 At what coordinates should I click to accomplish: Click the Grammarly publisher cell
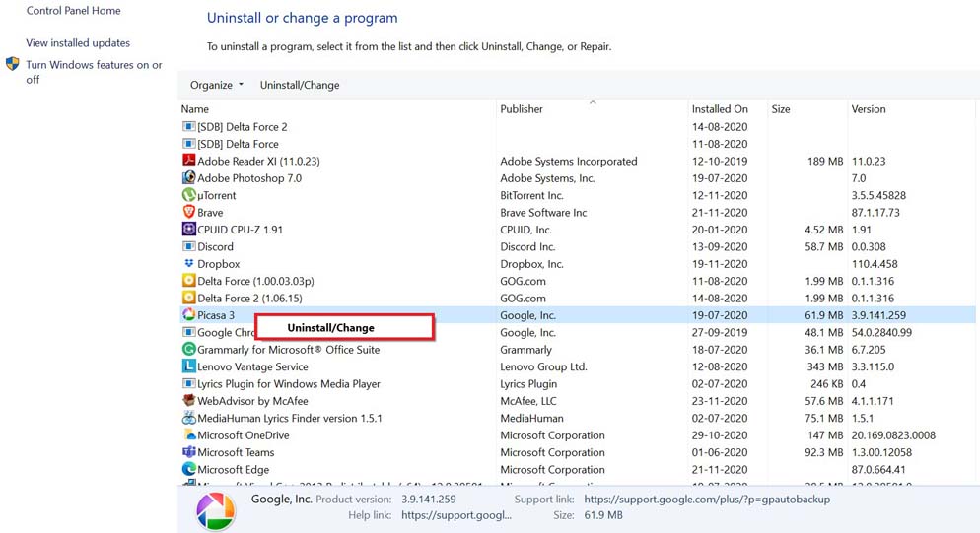point(525,350)
